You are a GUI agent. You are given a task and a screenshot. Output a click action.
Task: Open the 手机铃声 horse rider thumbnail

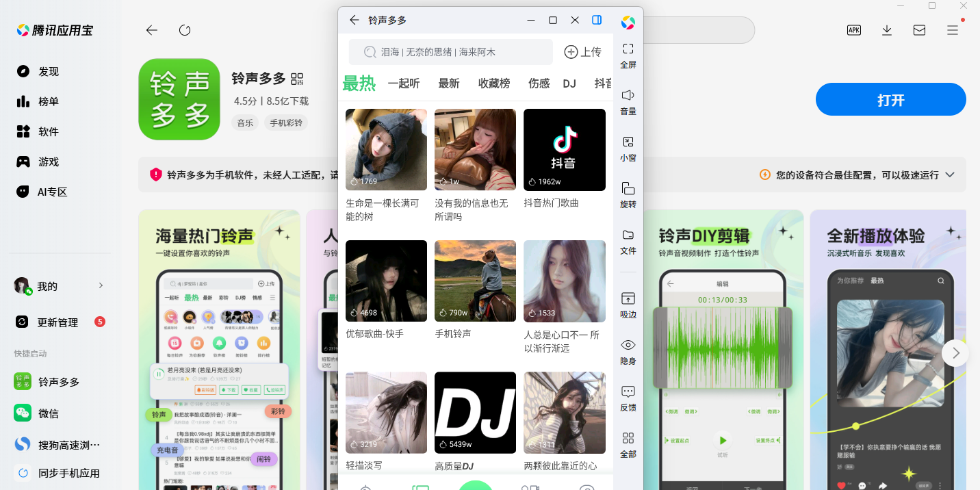(475, 281)
